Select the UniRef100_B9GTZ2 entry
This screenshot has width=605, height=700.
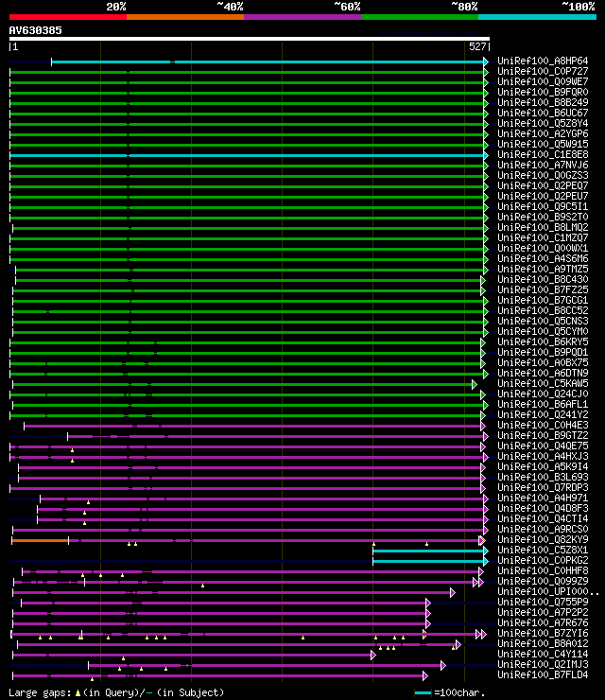543,436
